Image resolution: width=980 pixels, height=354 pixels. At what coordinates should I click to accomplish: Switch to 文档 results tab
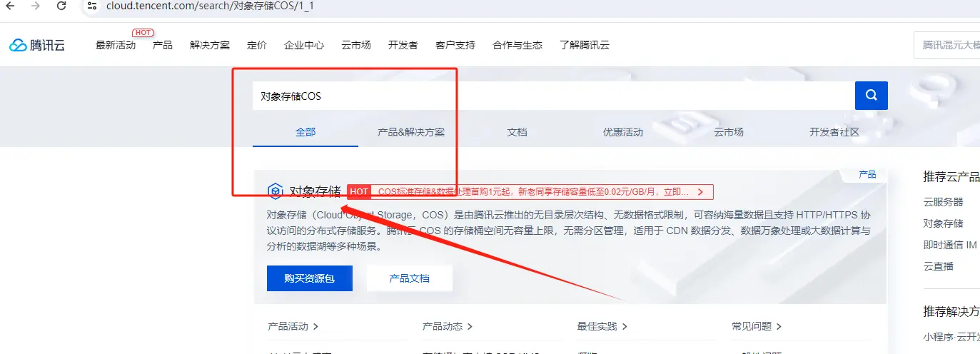coord(517,132)
